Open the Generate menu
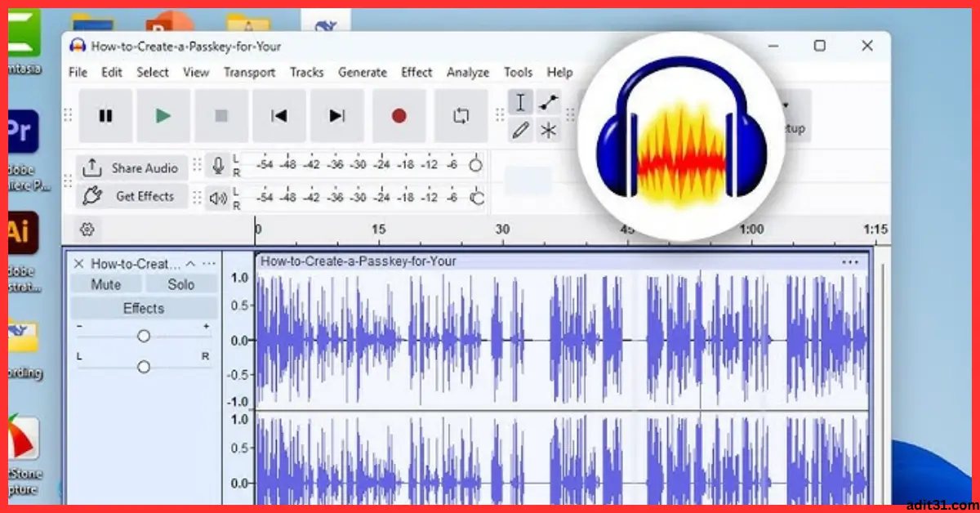980x513 pixels. [363, 73]
